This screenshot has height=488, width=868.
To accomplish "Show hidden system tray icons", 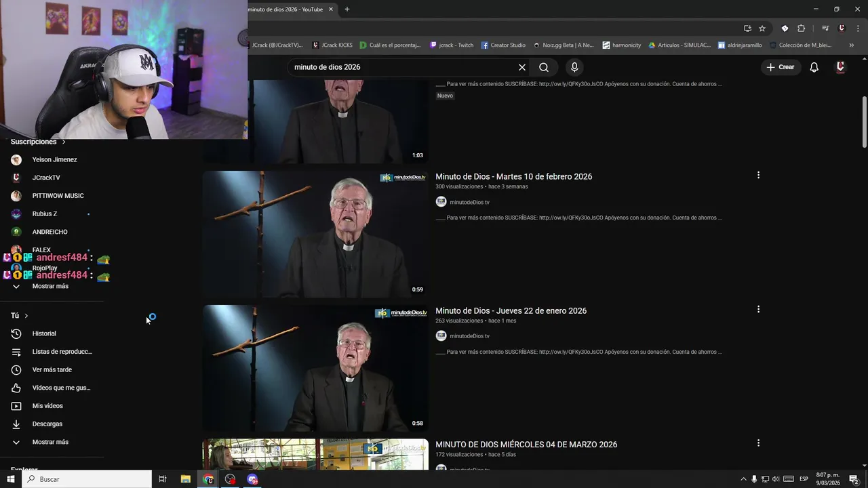I will point(743,479).
